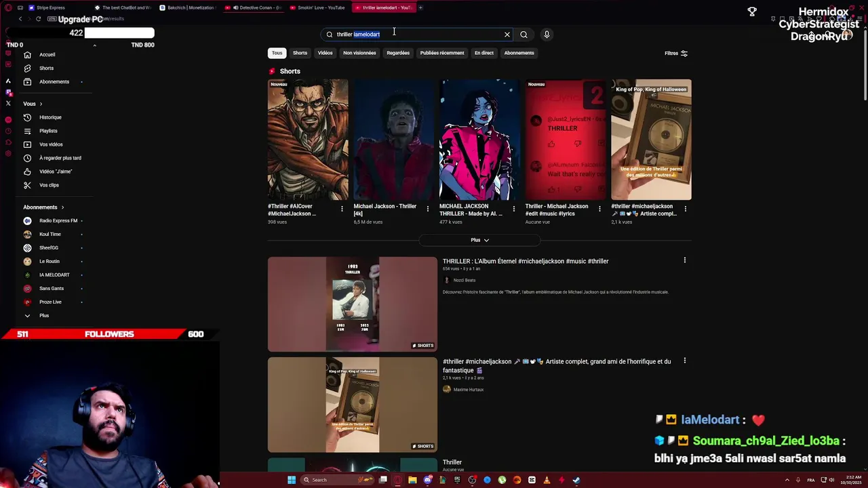Expand more Shorts with the Plus button

(479, 240)
